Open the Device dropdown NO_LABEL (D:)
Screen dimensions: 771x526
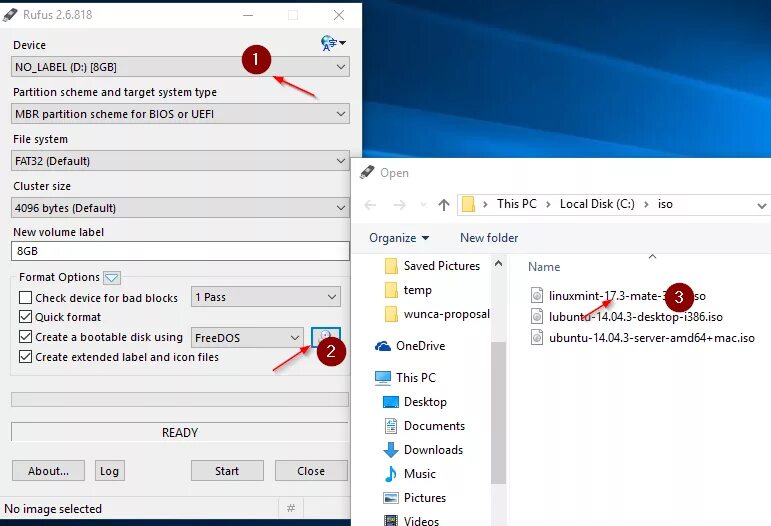pyautogui.click(x=180, y=67)
